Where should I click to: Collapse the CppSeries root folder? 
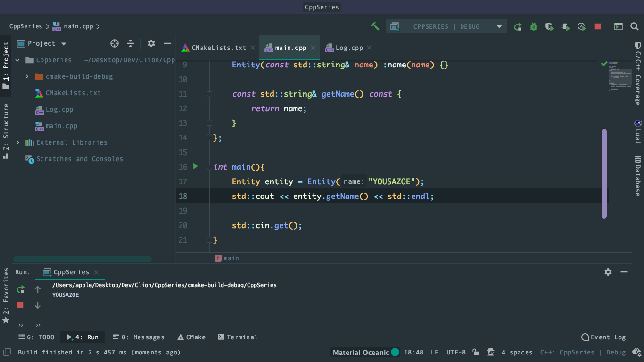17,60
